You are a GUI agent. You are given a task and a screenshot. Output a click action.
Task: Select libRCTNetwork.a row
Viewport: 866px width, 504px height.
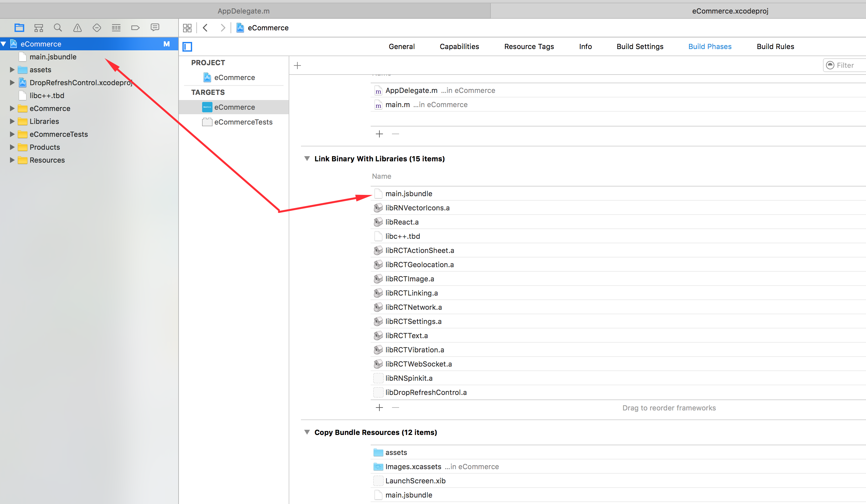coord(618,307)
